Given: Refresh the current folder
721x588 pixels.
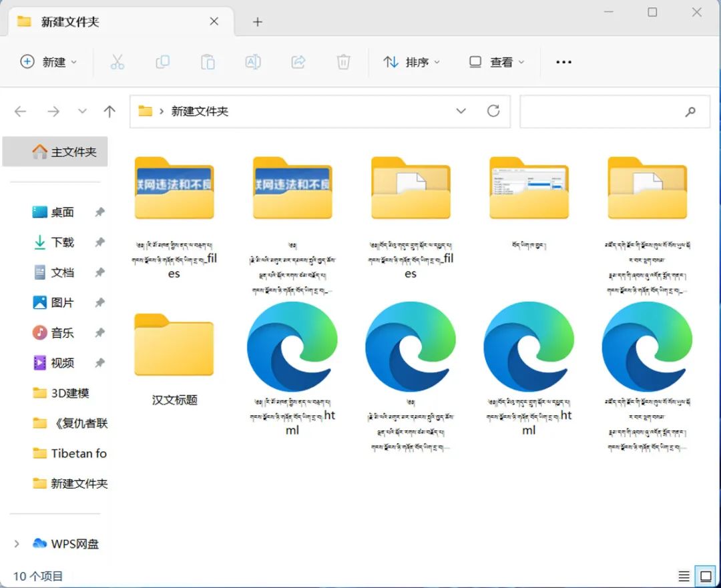Looking at the screenshot, I should 493,111.
